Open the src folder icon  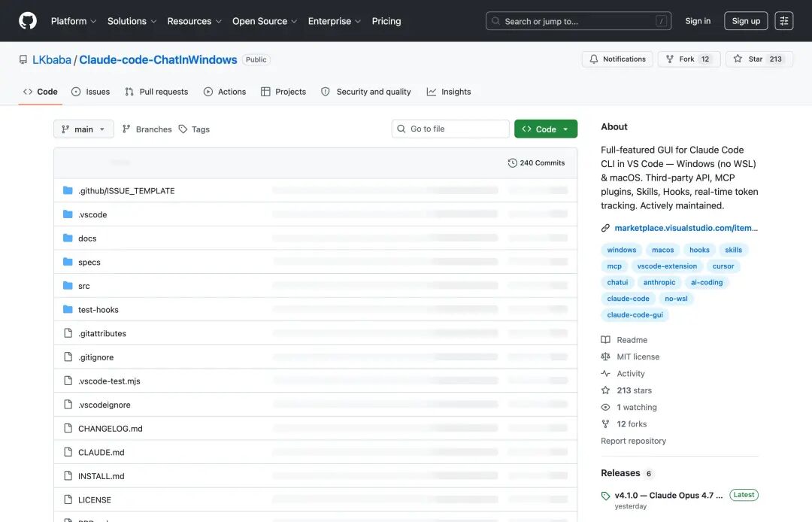[x=68, y=286]
